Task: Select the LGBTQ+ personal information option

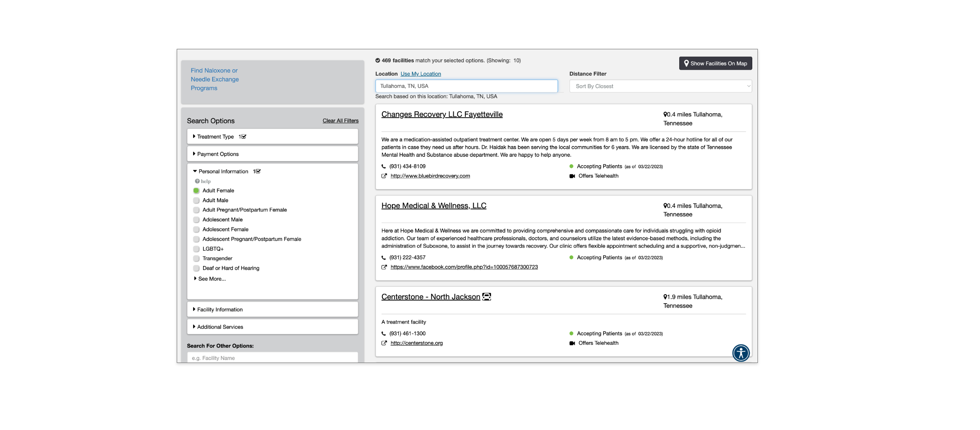Action: pyautogui.click(x=196, y=249)
